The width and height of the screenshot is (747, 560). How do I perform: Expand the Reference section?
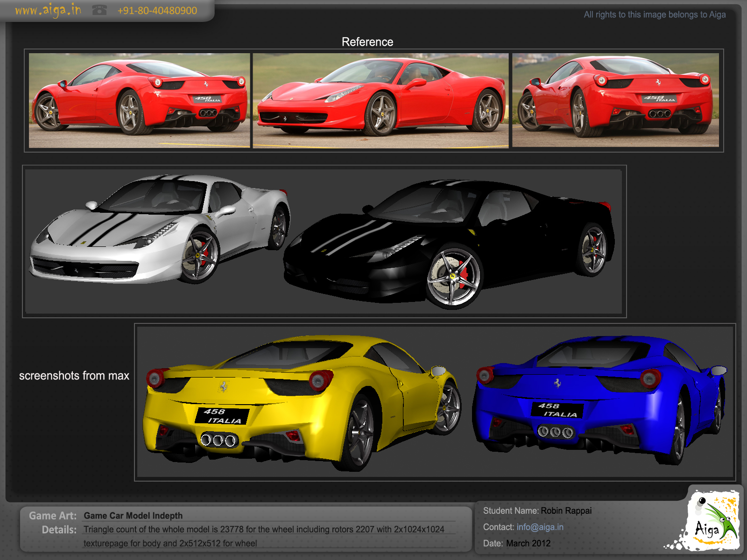[368, 42]
